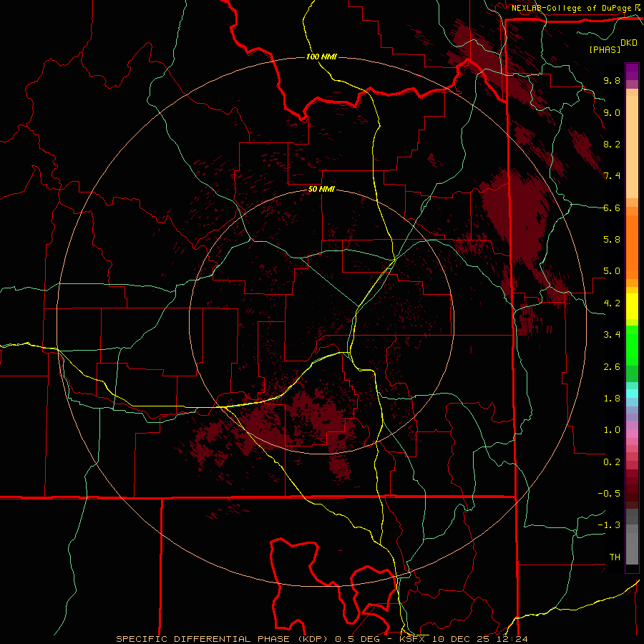Select the 100 NMI range ring label
Image resolution: width=644 pixels, height=644 pixels.
point(321,57)
